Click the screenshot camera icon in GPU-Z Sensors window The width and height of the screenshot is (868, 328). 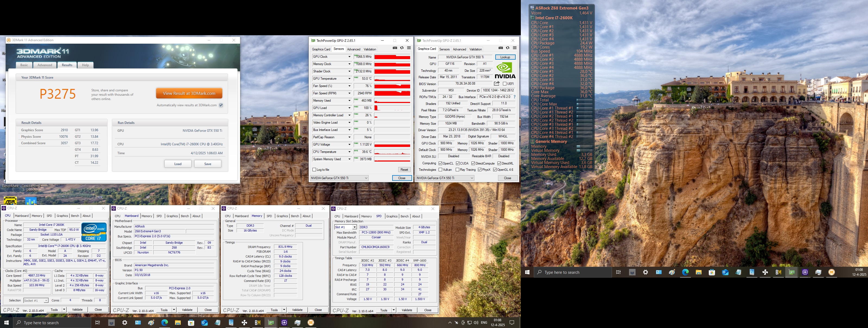coord(395,48)
